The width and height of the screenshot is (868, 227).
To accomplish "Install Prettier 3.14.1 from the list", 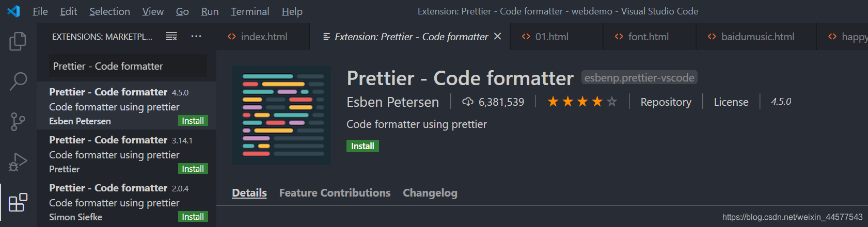I will coord(193,169).
